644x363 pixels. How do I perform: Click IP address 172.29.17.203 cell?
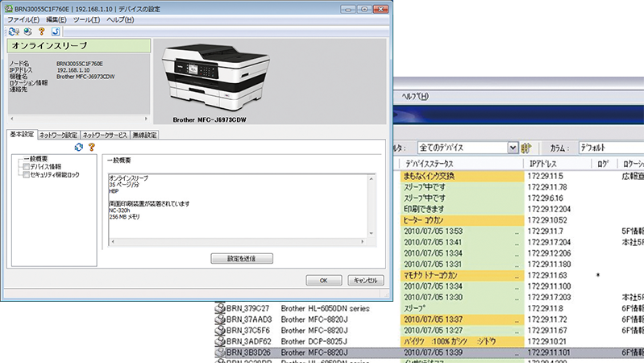click(549, 297)
